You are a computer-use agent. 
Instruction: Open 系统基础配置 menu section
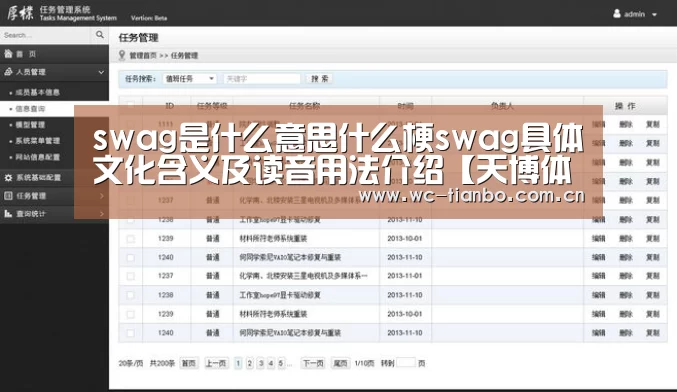(x=54, y=177)
